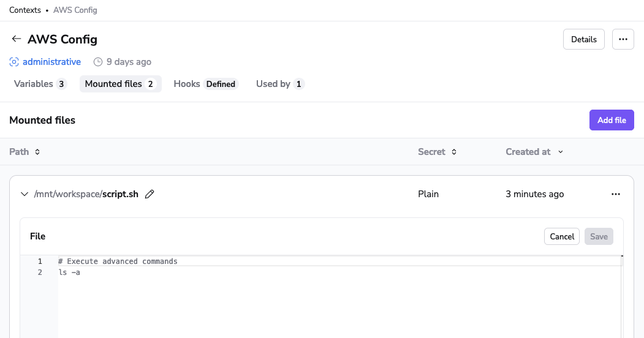Open the administrative space link
Screen dimensions: 644x338
pos(51,62)
